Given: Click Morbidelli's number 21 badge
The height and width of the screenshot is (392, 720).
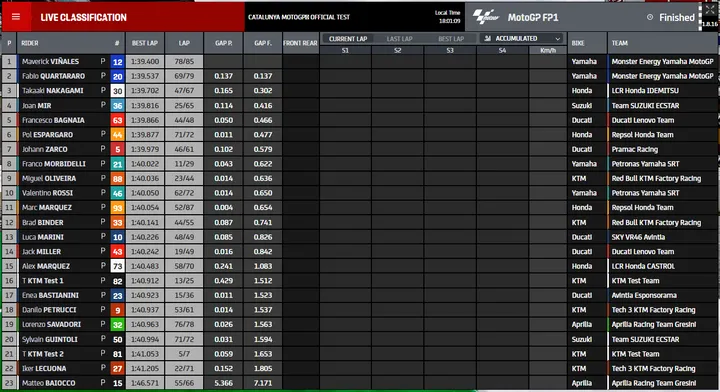Looking at the screenshot, I should (118, 164).
